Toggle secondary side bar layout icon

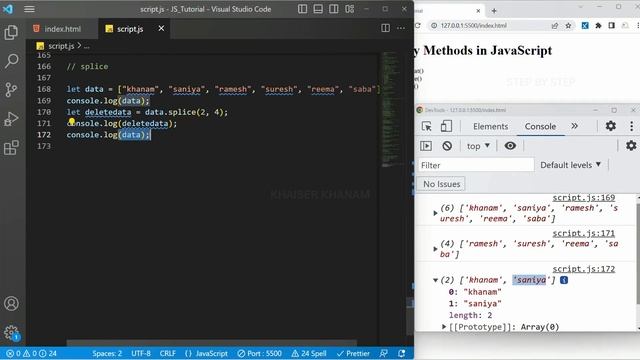click(333, 9)
